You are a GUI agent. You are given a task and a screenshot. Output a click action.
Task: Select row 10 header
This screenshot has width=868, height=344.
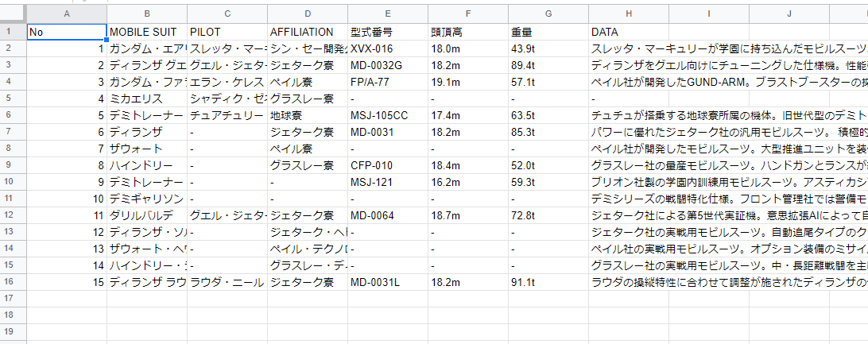14,182
